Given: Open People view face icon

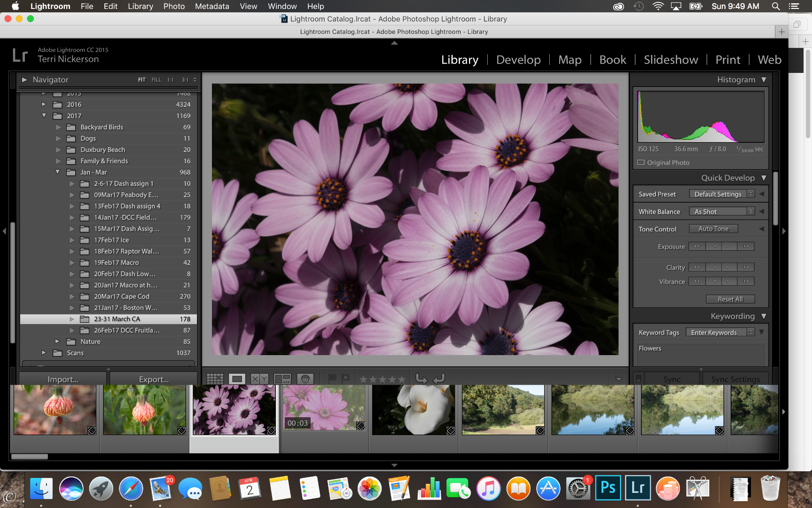Looking at the screenshot, I should [x=305, y=379].
